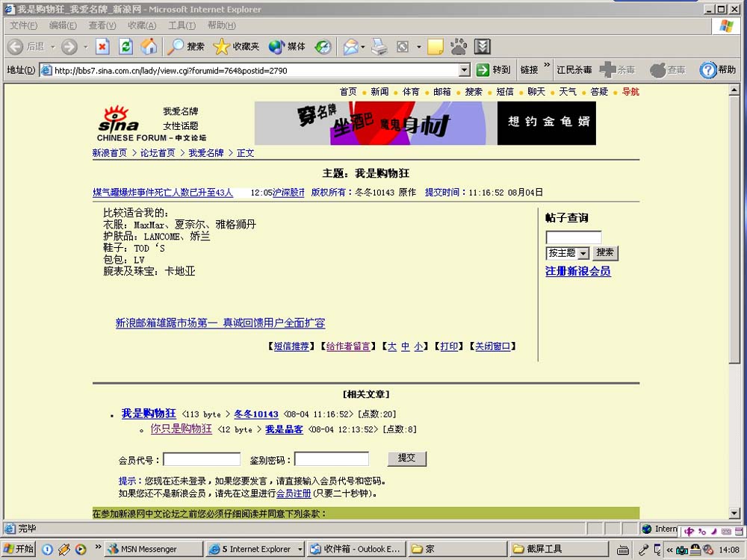Expand the links bar chevron
The image size is (747, 560).
coord(547,65)
